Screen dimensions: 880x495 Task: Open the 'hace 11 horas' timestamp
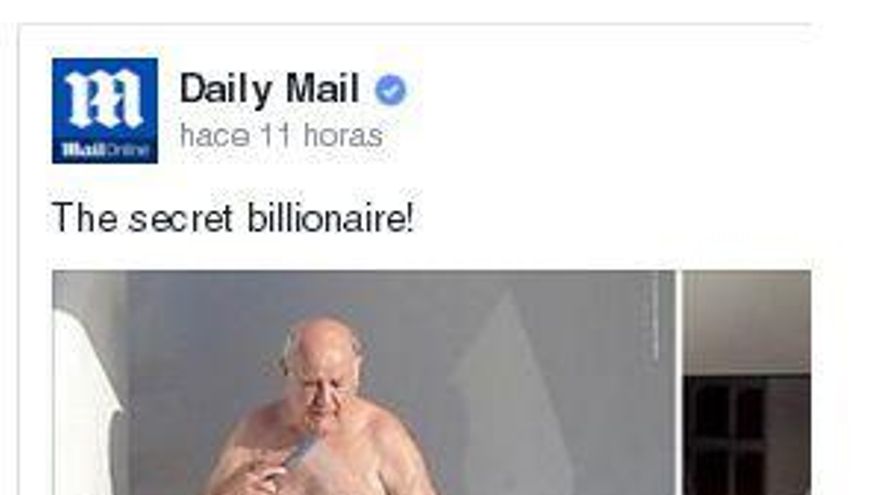tap(281, 136)
